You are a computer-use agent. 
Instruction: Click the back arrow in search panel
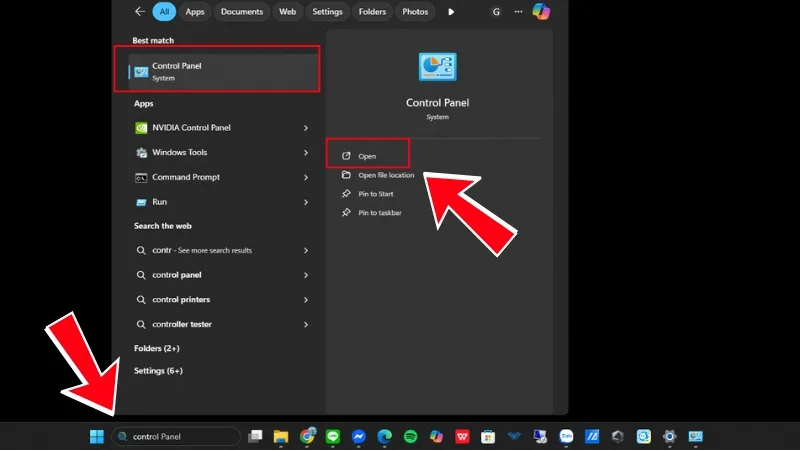(x=139, y=12)
